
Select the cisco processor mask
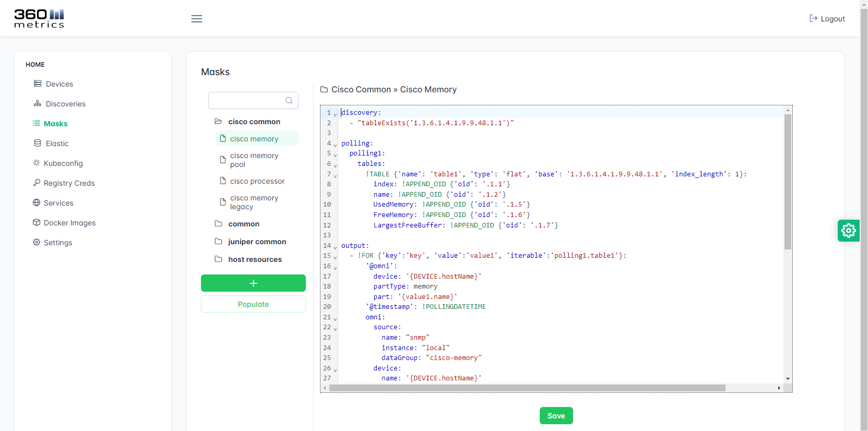257,181
